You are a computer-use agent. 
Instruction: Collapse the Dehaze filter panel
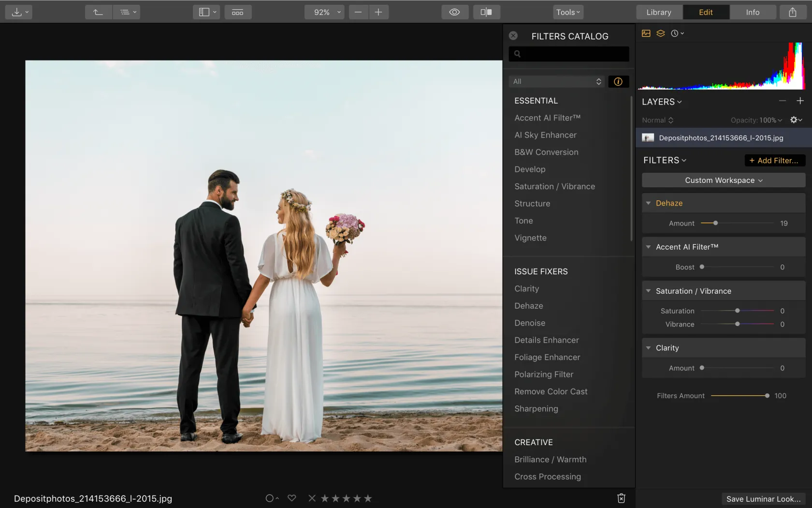tap(649, 203)
